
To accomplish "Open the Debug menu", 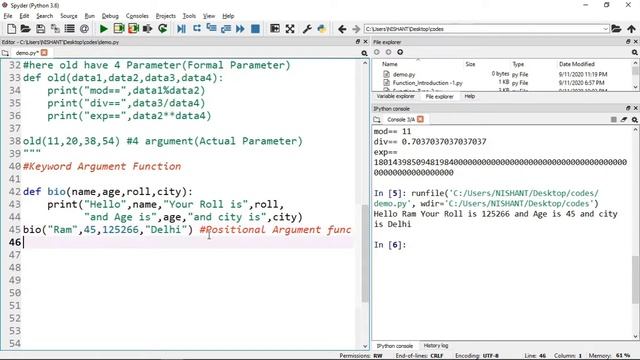I will pos(110,16).
